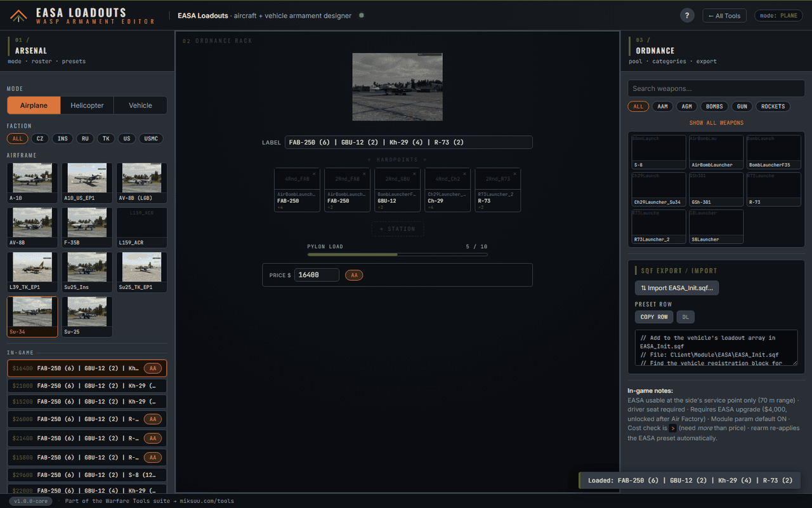
Task: Select the AV-8B airframe thumbnail
Action: pyautogui.click(x=32, y=227)
